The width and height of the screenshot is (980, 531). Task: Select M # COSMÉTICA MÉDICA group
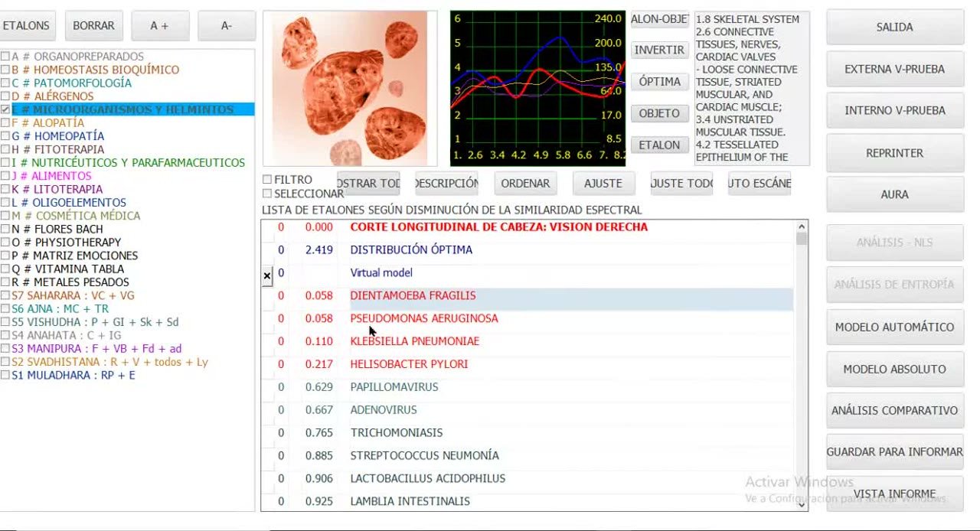click(x=76, y=216)
